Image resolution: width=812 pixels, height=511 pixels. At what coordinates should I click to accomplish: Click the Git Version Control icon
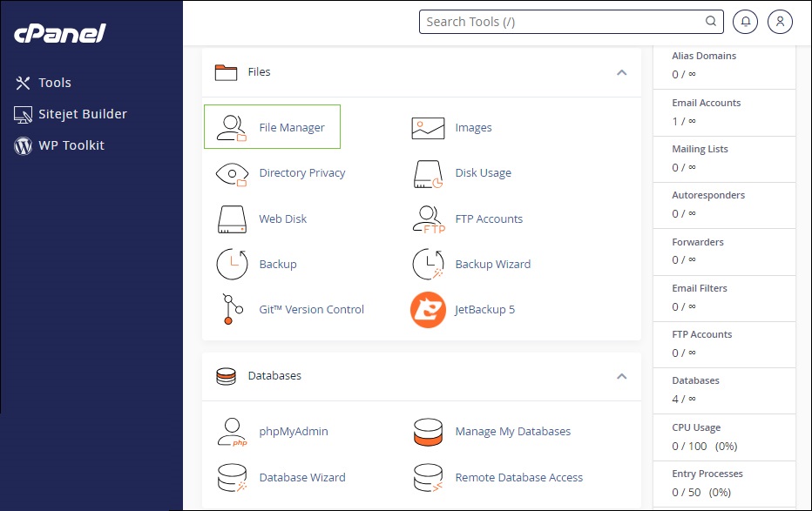(x=230, y=310)
